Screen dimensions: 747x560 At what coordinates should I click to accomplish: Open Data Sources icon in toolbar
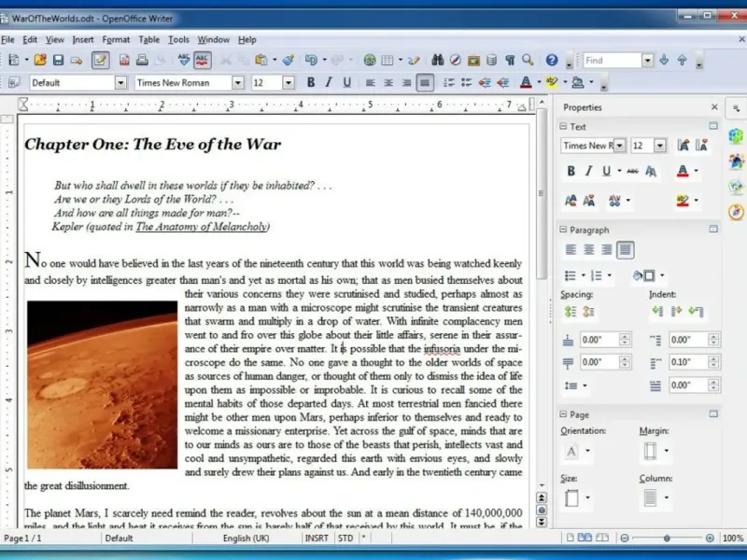(492, 60)
